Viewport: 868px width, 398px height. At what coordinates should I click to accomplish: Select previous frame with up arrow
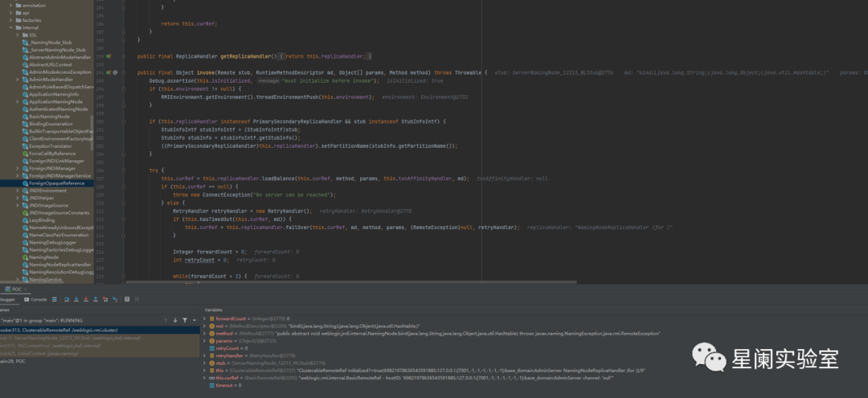click(x=166, y=320)
